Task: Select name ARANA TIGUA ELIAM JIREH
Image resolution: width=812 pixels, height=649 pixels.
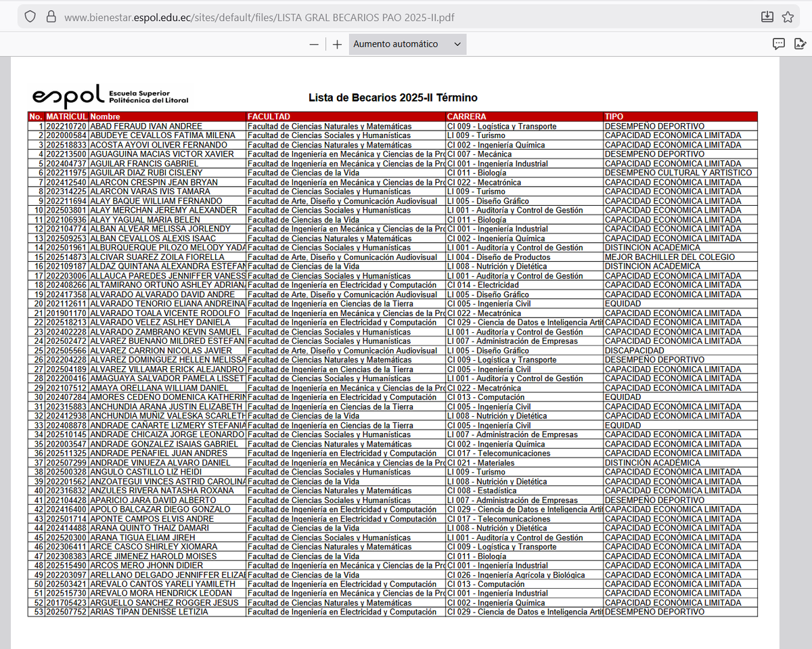Action: (142, 537)
